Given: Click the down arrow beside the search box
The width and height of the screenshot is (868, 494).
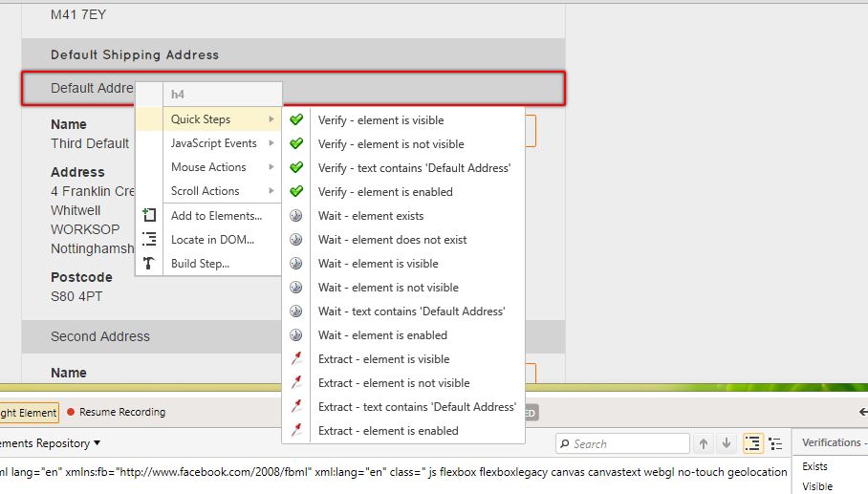Looking at the screenshot, I should point(727,443).
